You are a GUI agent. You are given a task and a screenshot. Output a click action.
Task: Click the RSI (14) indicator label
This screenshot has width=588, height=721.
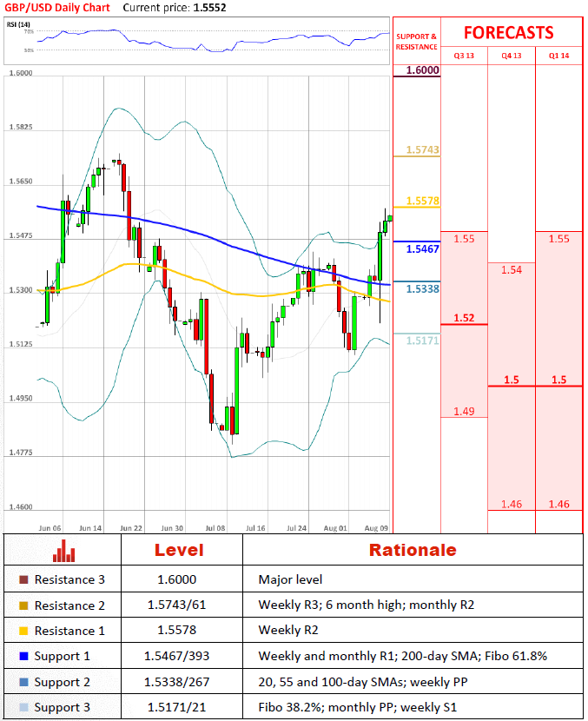(x=18, y=24)
